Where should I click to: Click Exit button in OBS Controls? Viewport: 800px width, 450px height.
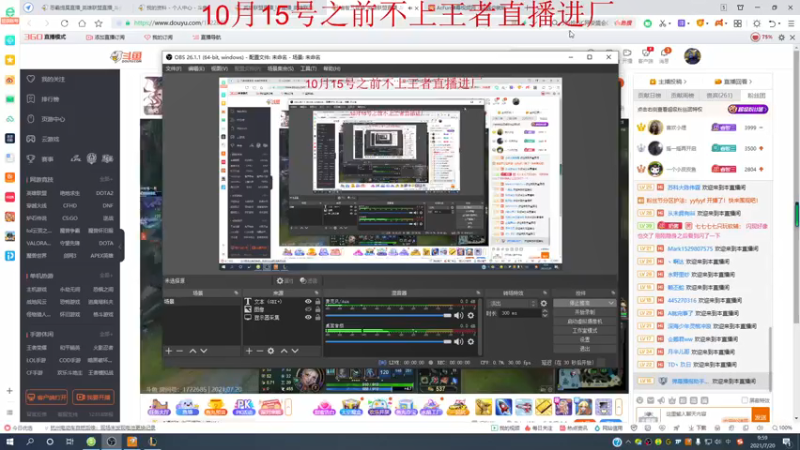(585, 349)
